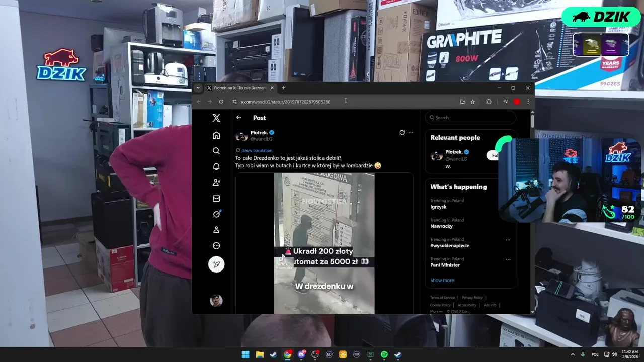Viewport: 644px width, 362px height.
Task: Go back with the Post arrow
Action: (239, 117)
